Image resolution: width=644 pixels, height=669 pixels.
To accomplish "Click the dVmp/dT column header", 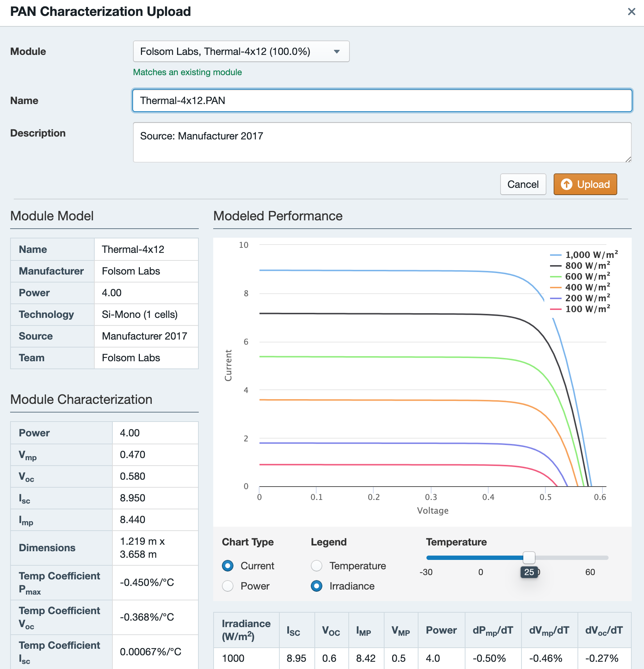I will tap(549, 630).
